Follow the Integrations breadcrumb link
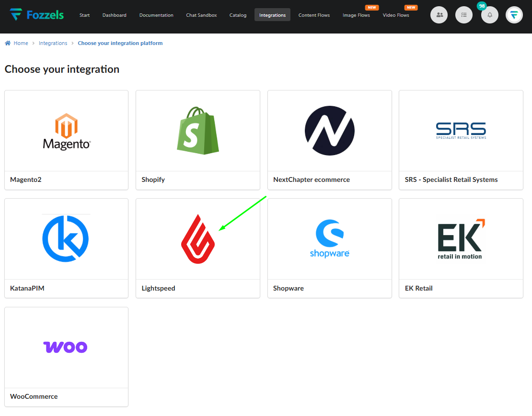 tap(53, 43)
